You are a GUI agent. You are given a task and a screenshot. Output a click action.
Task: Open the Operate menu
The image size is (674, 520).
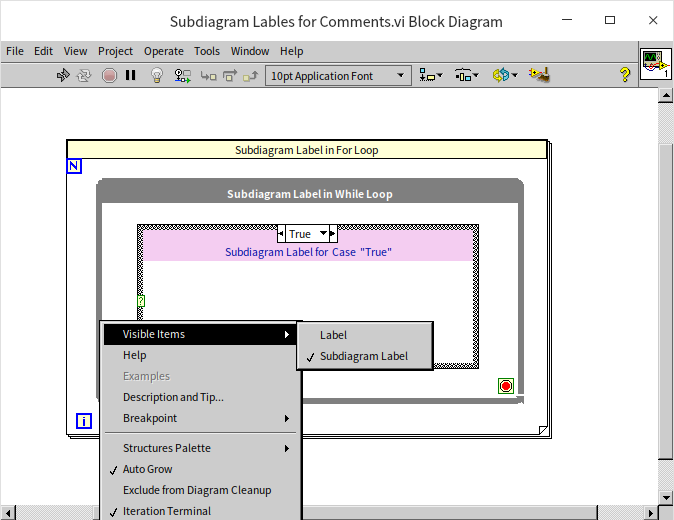(x=163, y=51)
